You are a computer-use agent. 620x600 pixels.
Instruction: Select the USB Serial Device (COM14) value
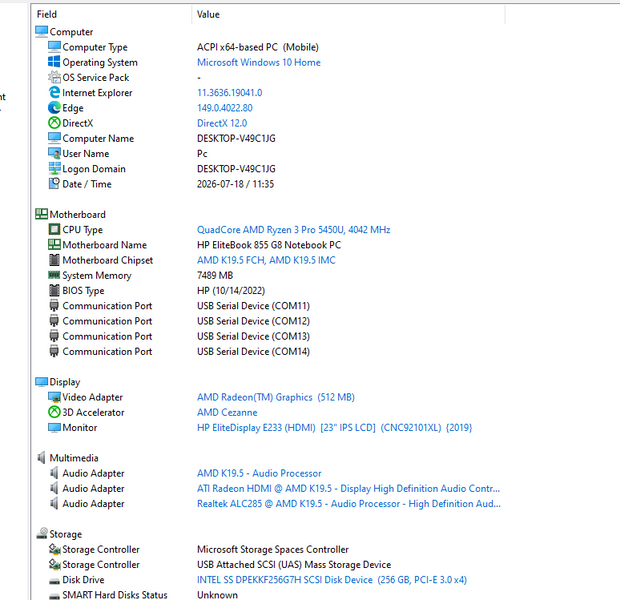(253, 351)
